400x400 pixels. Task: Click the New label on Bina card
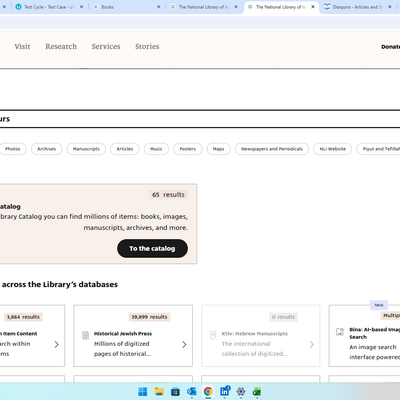coord(379,305)
